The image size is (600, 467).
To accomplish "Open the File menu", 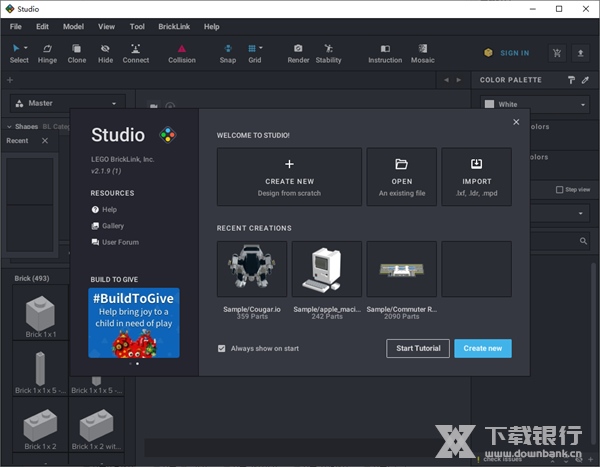I will 16,26.
